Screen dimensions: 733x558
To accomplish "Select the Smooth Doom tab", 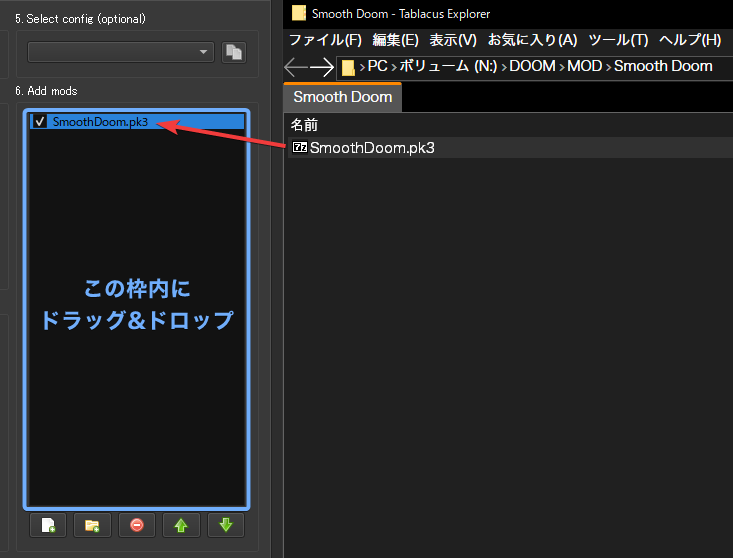I will coord(343,97).
